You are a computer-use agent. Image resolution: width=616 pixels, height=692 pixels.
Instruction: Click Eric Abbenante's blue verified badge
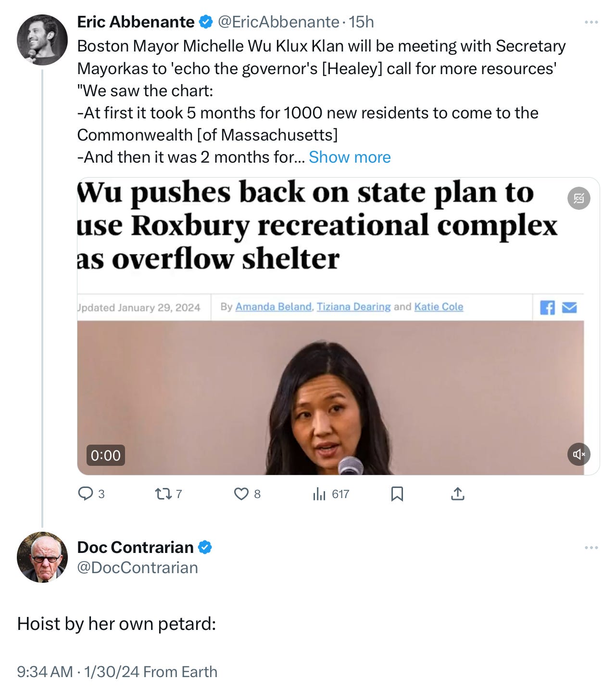tap(206, 22)
